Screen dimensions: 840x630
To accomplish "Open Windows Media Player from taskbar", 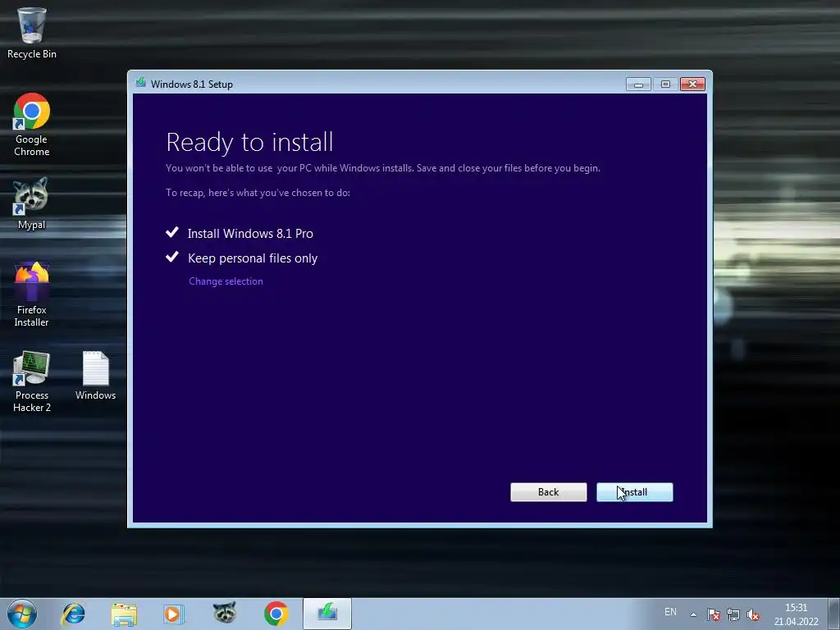I will click(173, 614).
